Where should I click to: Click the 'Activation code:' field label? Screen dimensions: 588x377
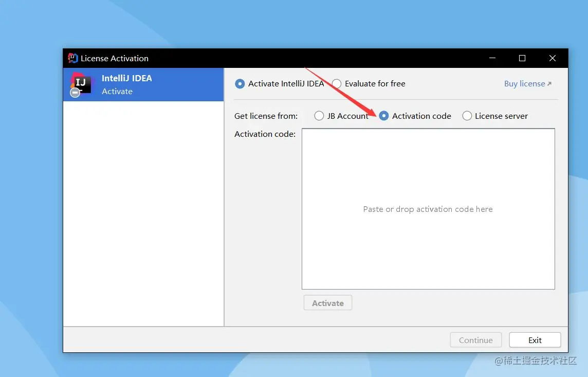(x=265, y=134)
